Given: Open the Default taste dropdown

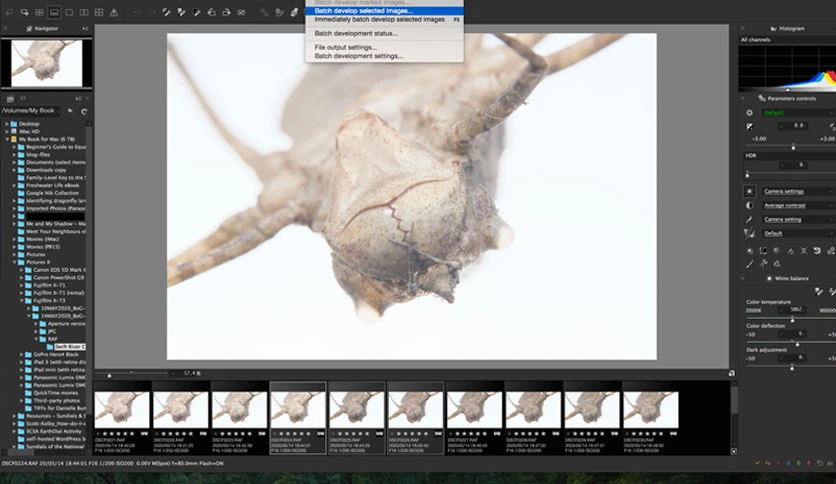Looking at the screenshot, I should click(x=798, y=112).
